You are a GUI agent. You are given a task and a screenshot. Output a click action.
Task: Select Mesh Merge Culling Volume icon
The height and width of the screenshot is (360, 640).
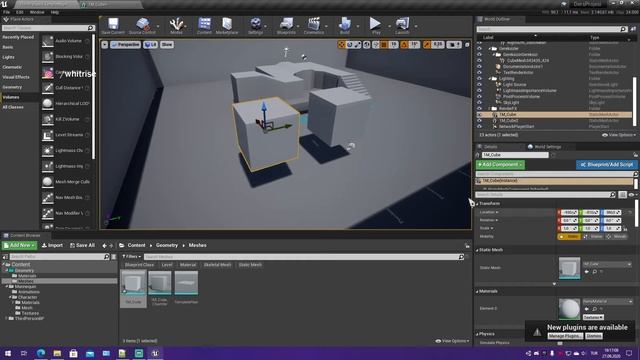(x=48, y=182)
